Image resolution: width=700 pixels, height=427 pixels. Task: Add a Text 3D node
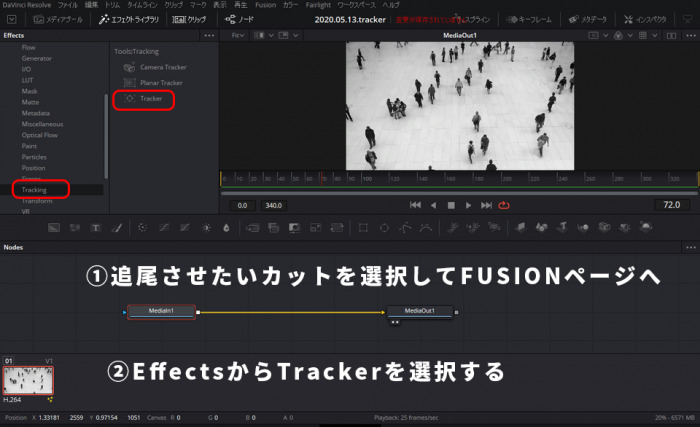click(562, 227)
